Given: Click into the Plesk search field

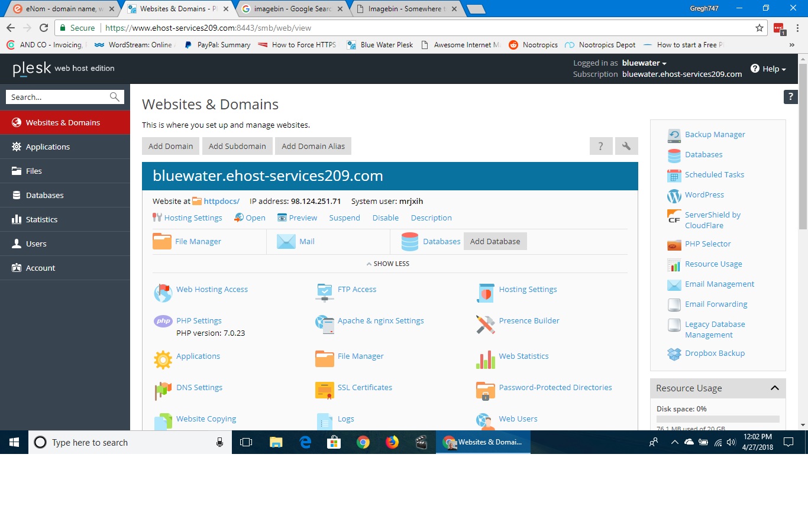Looking at the screenshot, I should 58,97.
